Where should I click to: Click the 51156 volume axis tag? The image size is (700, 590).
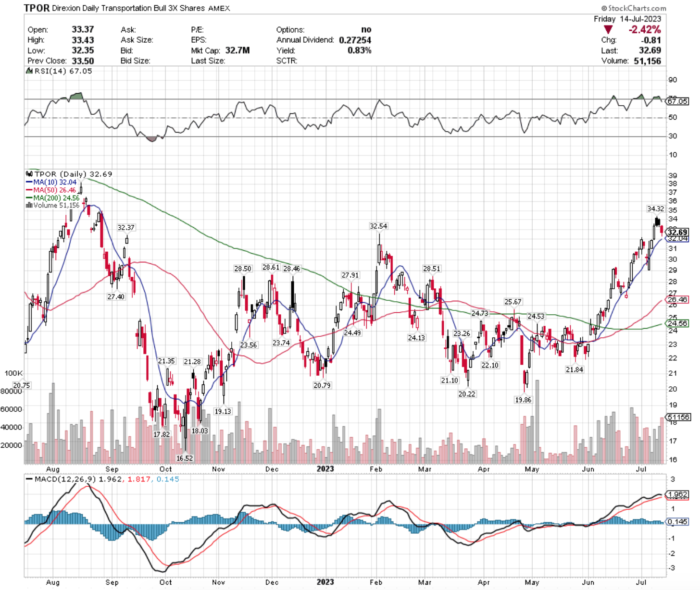point(678,418)
